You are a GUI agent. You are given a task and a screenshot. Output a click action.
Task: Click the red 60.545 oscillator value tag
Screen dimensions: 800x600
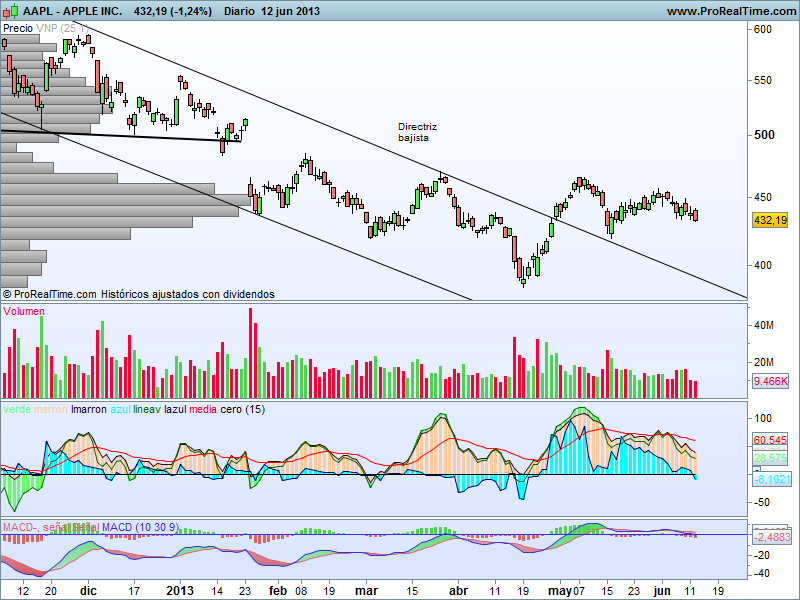770,440
